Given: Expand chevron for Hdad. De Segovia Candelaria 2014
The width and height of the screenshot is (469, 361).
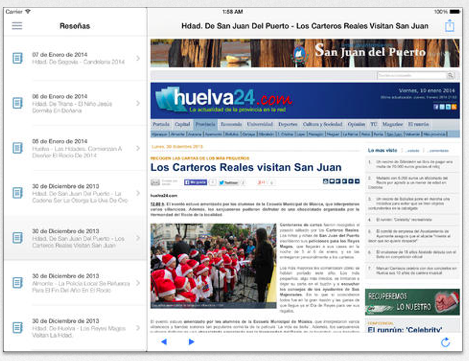Looking at the screenshot, I should 138,58.
